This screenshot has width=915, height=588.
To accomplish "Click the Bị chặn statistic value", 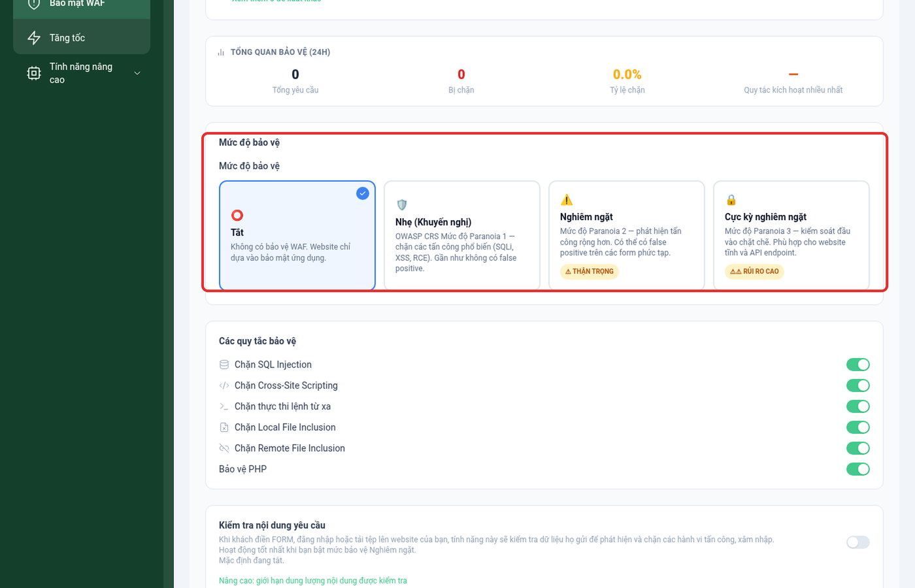I will [461, 74].
